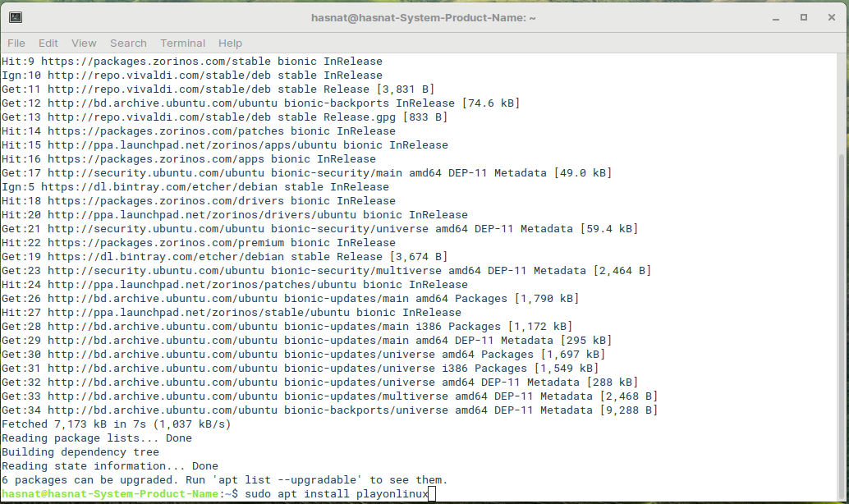The width and height of the screenshot is (849, 504).
Task: Click the green hasnat@hasnat-System-Product-Name prompt
Action: 110,493
